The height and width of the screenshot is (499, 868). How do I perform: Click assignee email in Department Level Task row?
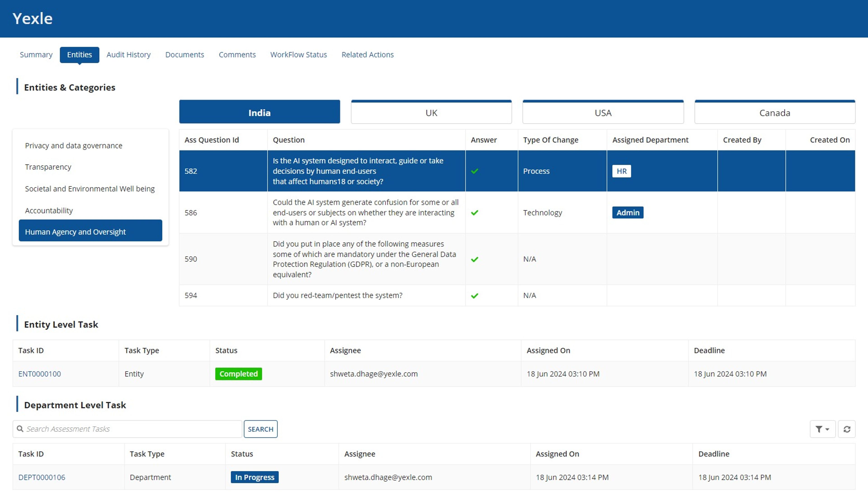pos(388,478)
